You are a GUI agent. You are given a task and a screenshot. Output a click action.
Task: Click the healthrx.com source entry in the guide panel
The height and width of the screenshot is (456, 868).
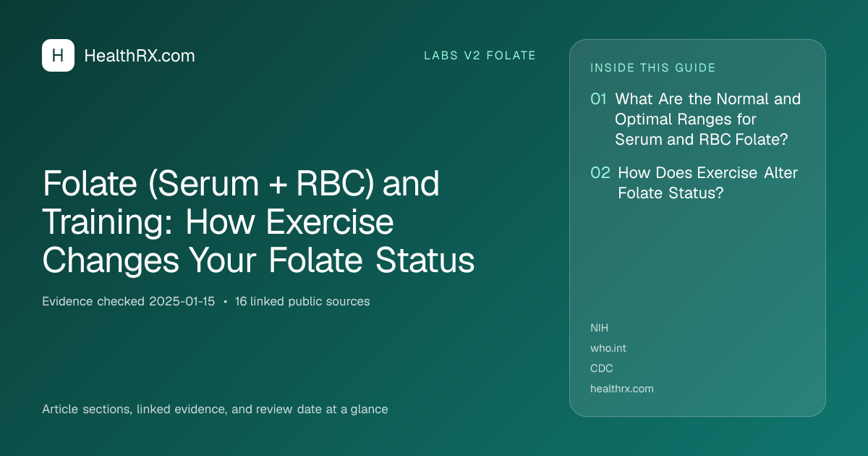pos(622,389)
